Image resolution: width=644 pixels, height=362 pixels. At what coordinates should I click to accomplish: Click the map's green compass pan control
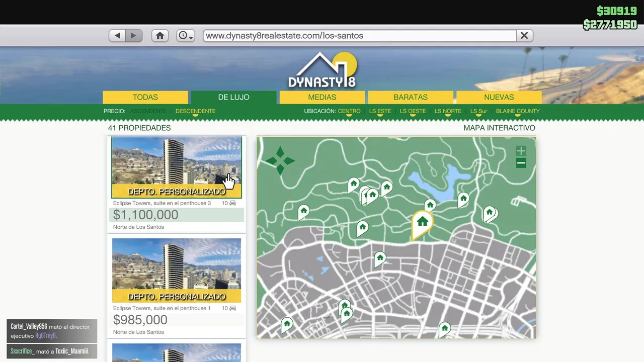click(x=280, y=161)
